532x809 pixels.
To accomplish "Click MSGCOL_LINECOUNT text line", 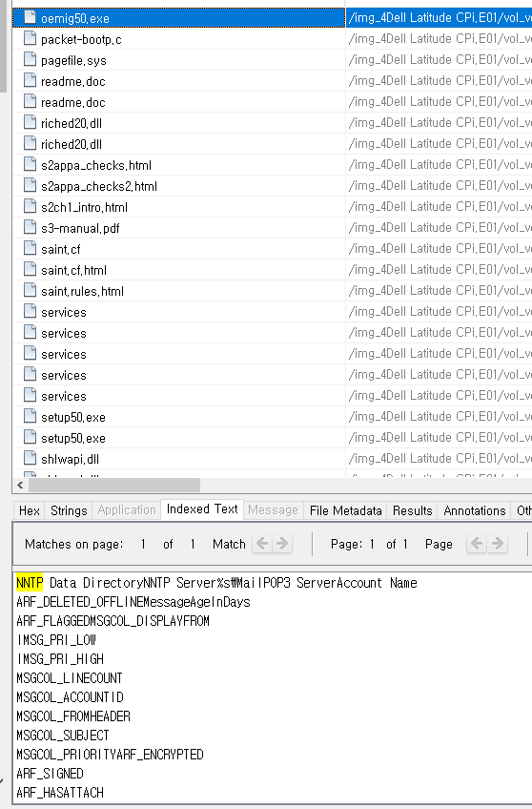I will point(69,678).
